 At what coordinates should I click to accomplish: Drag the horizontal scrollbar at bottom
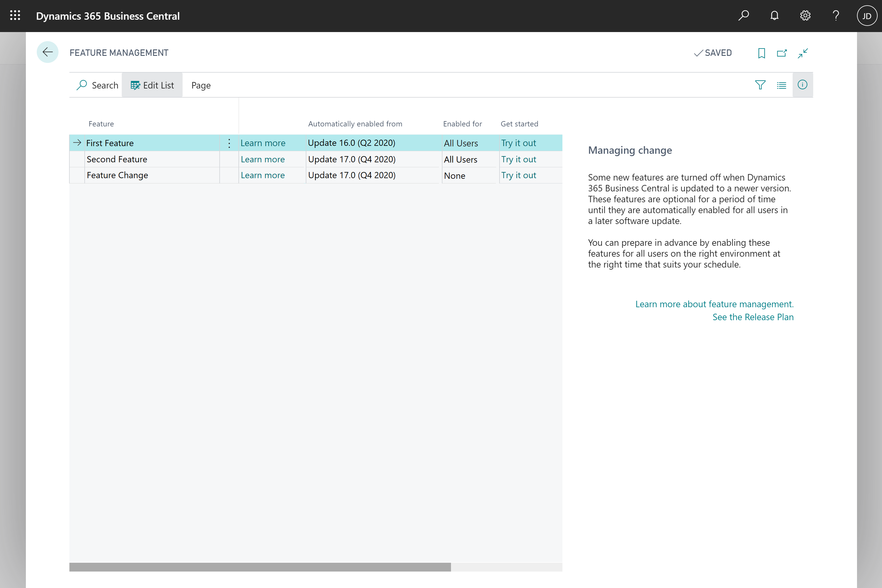260,566
